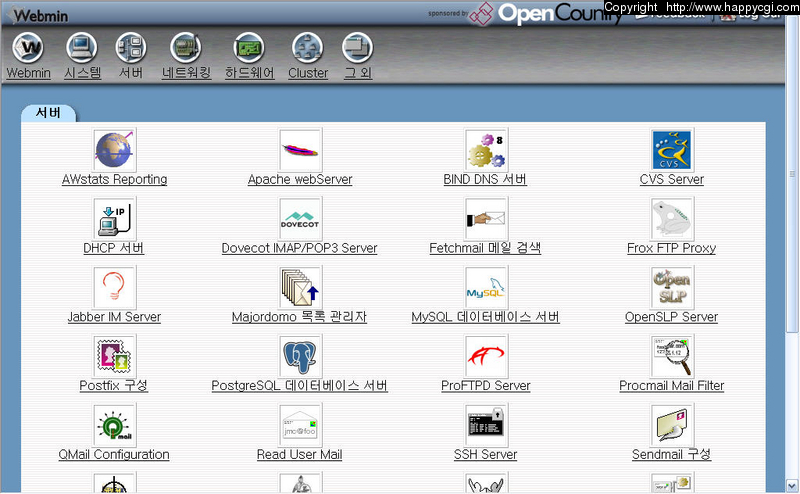This screenshot has width=800, height=494.
Task: Follow the Apache webServer link
Action: [300, 180]
